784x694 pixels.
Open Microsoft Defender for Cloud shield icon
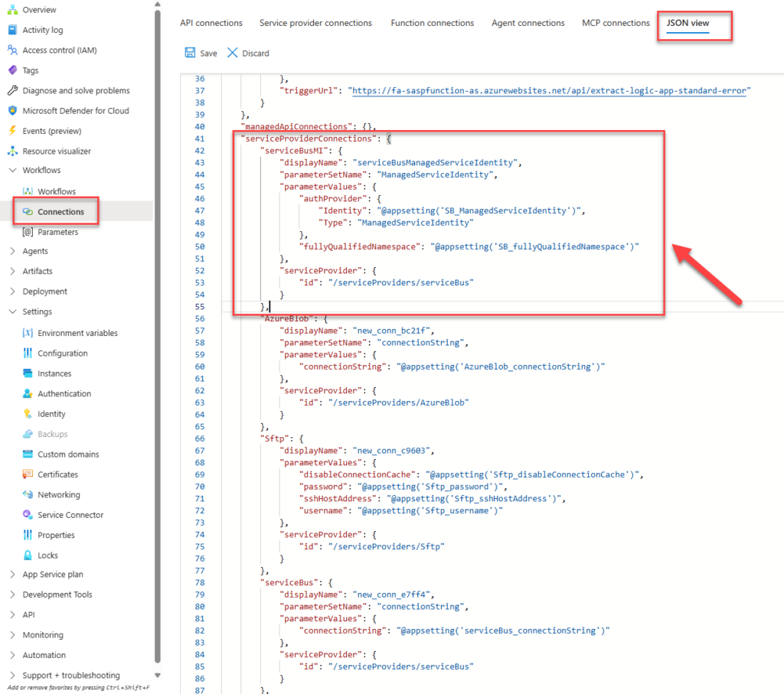click(12, 110)
